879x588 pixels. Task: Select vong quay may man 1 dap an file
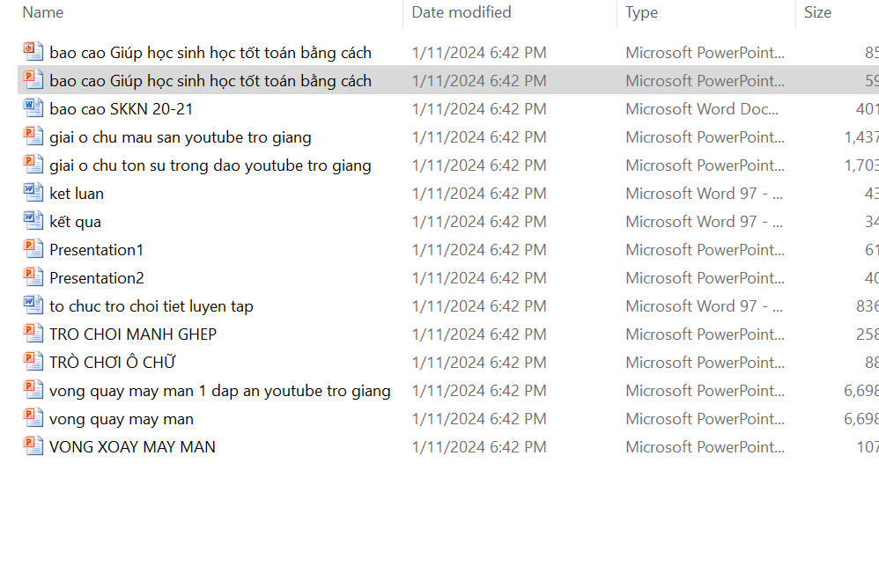point(220,391)
